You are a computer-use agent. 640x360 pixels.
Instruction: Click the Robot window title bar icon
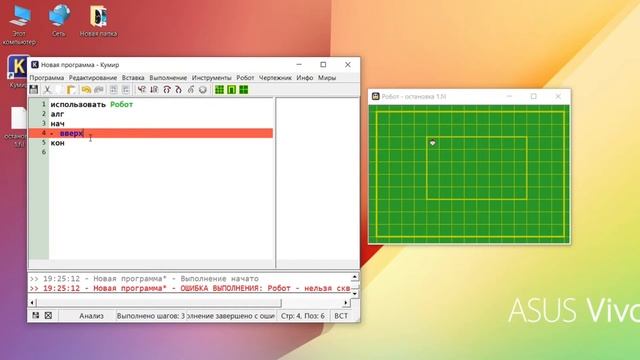coord(376,96)
